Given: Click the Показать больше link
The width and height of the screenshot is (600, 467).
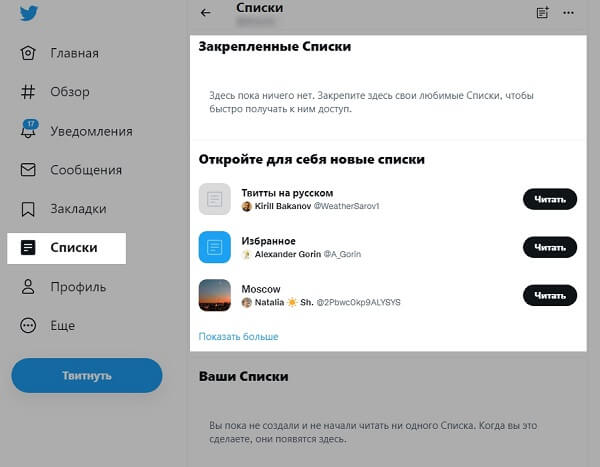Looking at the screenshot, I should [238, 336].
